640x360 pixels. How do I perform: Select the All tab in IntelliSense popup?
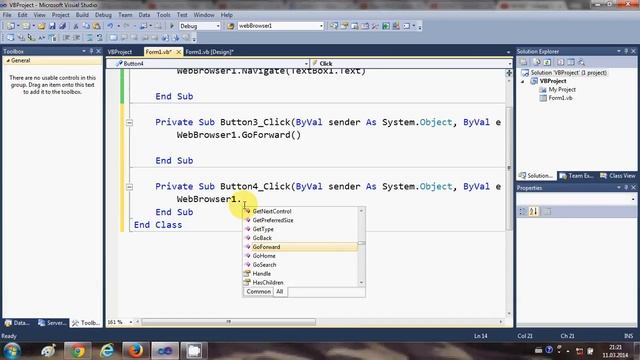coord(280,291)
